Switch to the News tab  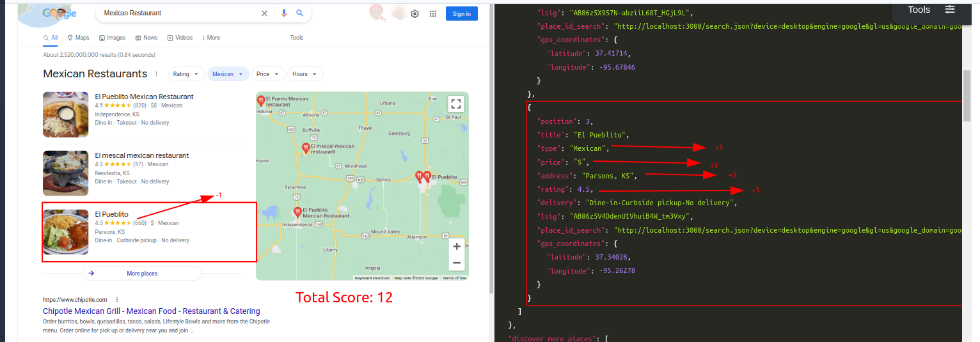coord(146,38)
